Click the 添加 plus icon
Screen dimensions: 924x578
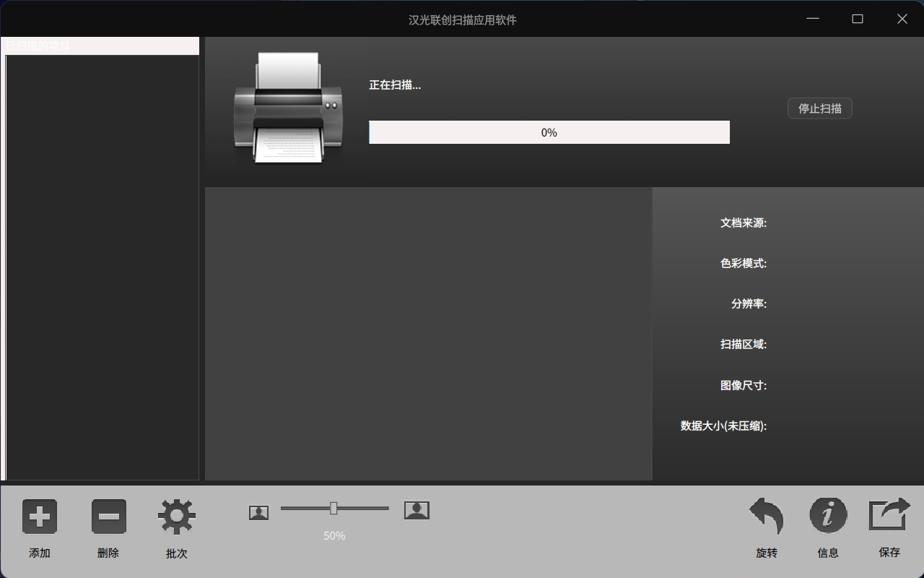point(40,517)
